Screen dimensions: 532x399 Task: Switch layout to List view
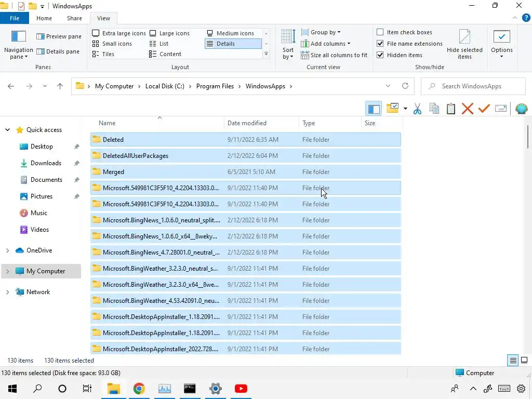pos(159,44)
